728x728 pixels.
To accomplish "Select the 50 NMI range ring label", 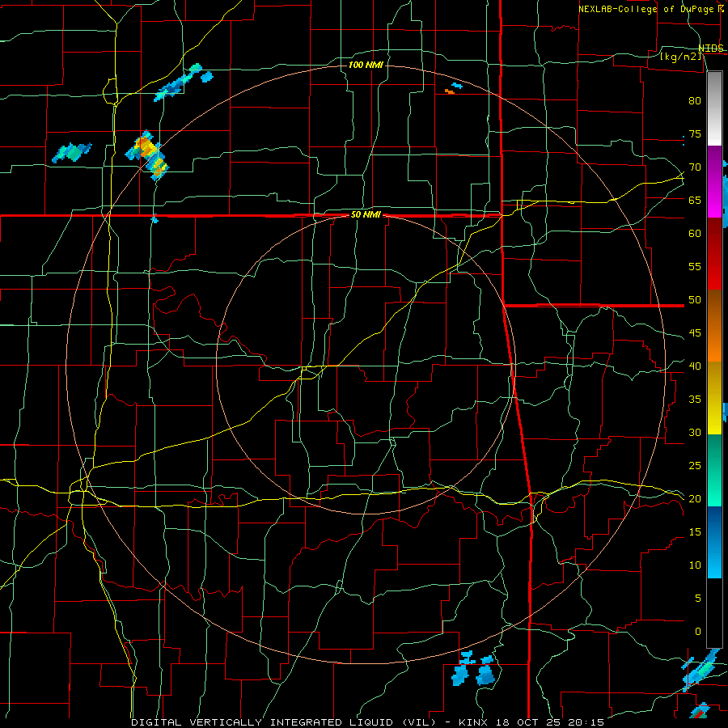I will coord(366,214).
